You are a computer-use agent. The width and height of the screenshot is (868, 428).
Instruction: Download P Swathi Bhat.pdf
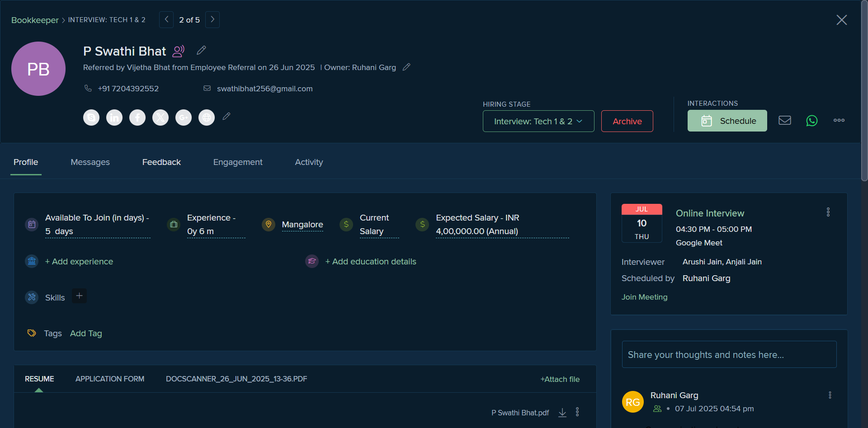pyautogui.click(x=562, y=413)
